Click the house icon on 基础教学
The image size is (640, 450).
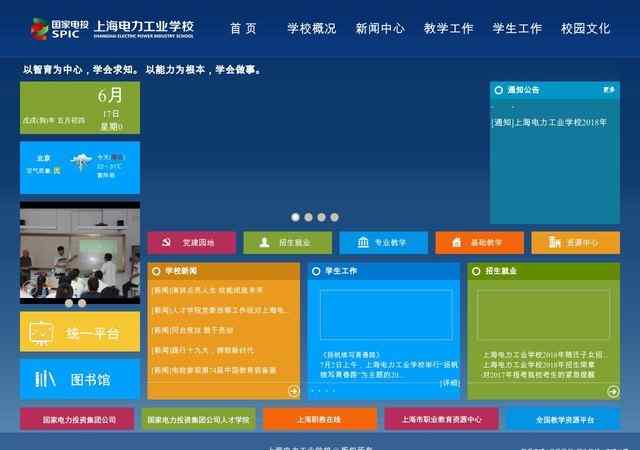457,243
